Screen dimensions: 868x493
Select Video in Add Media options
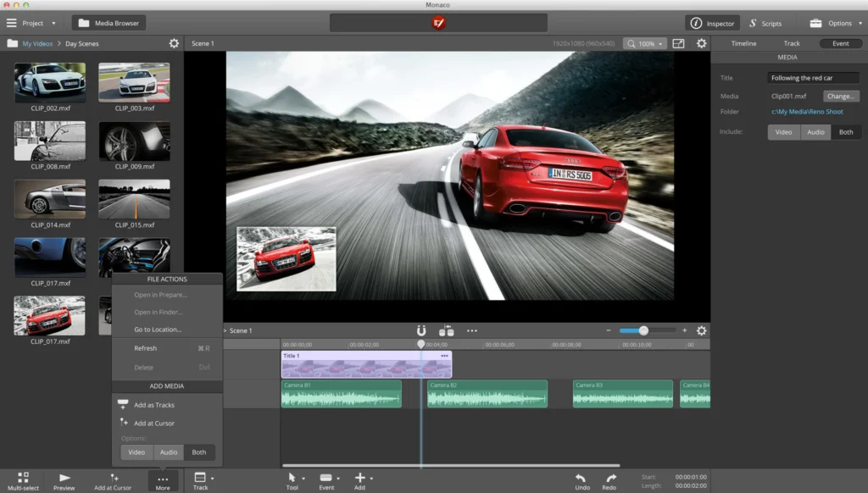(136, 452)
